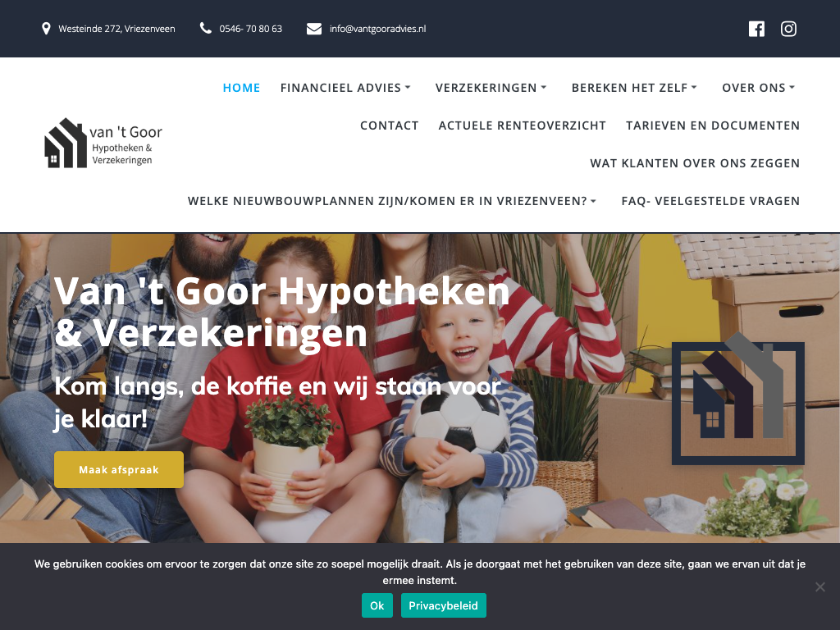This screenshot has height=630, width=840.
Task: Expand the Over Ons dropdown menu
Action: tap(759, 88)
